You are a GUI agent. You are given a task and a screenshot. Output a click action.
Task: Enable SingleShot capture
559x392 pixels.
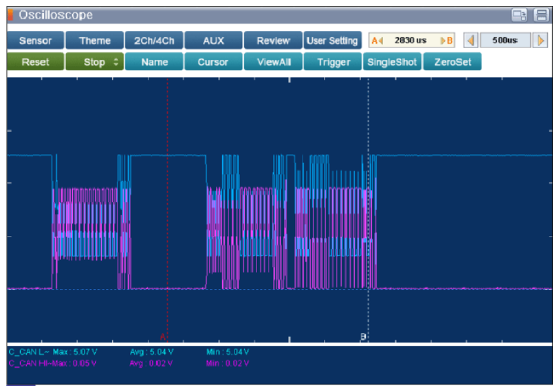[392, 62]
